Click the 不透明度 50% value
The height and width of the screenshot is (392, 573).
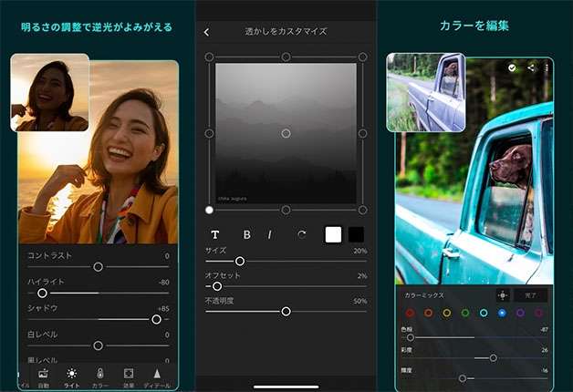click(x=360, y=302)
